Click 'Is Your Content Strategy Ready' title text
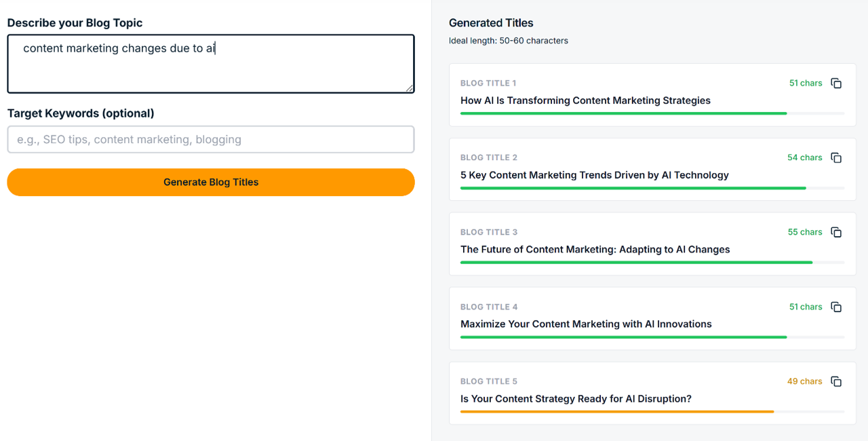This screenshot has height=441, width=868. (x=576, y=399)
